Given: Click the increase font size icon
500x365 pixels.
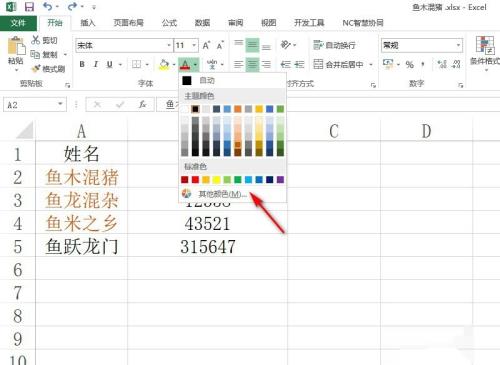Looking at the screenshot, I should coord(207,45).
